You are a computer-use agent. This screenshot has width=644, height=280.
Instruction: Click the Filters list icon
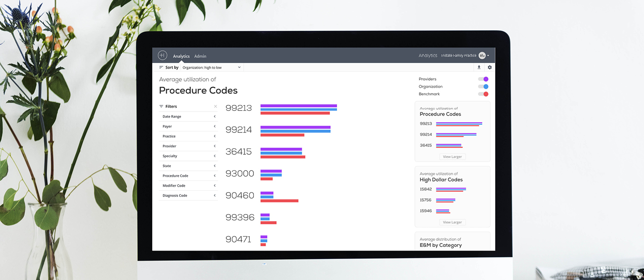(161, 106)
